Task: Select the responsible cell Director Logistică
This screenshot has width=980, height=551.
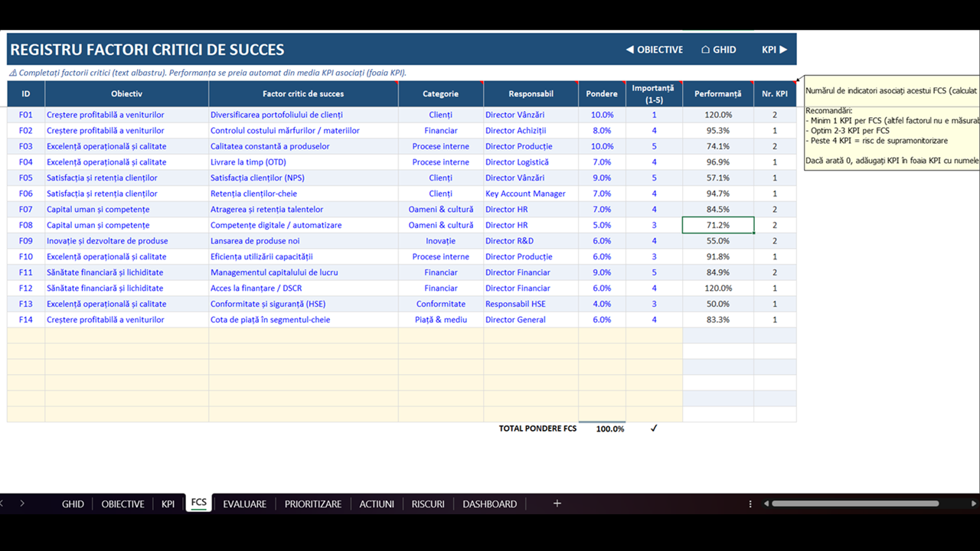Action: tap(531, 162)
